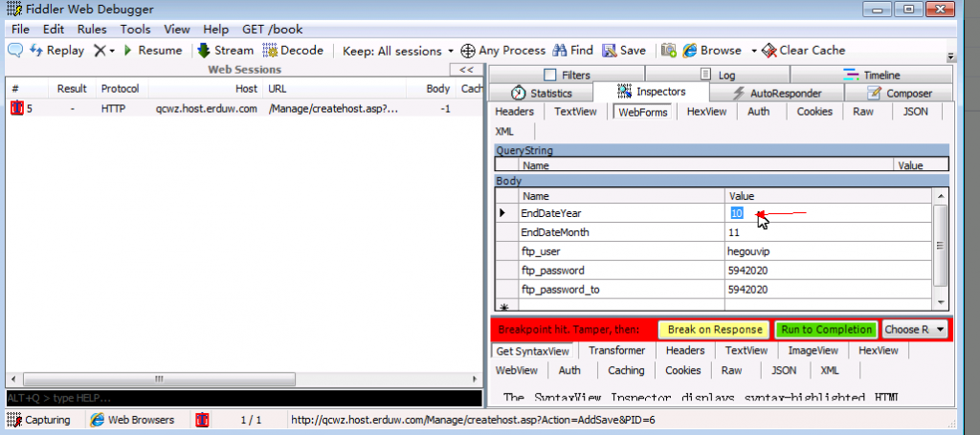Select the WebForms inspector tab
Screen dimensions: 980x435
(x=642, y=112)
